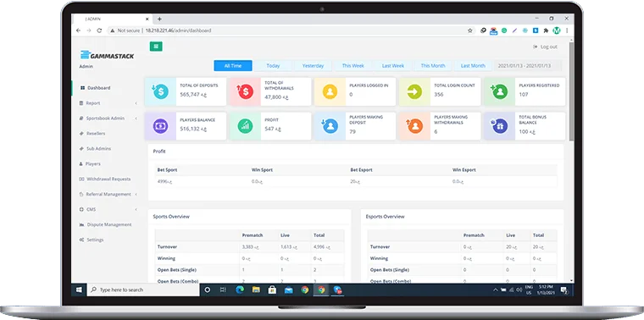Click the Total Bonus Balance gift icon
Screen dimensions: 644x320
(x=500, y=126)
